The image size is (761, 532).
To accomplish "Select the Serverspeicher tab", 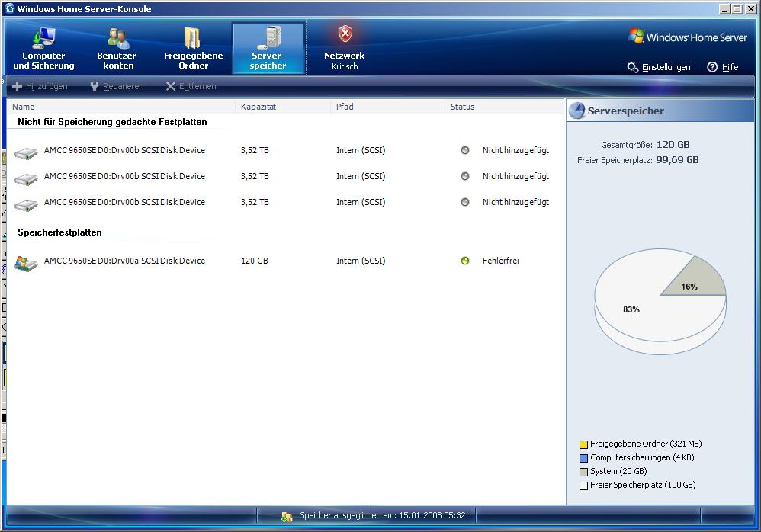I will click(268, 49).
